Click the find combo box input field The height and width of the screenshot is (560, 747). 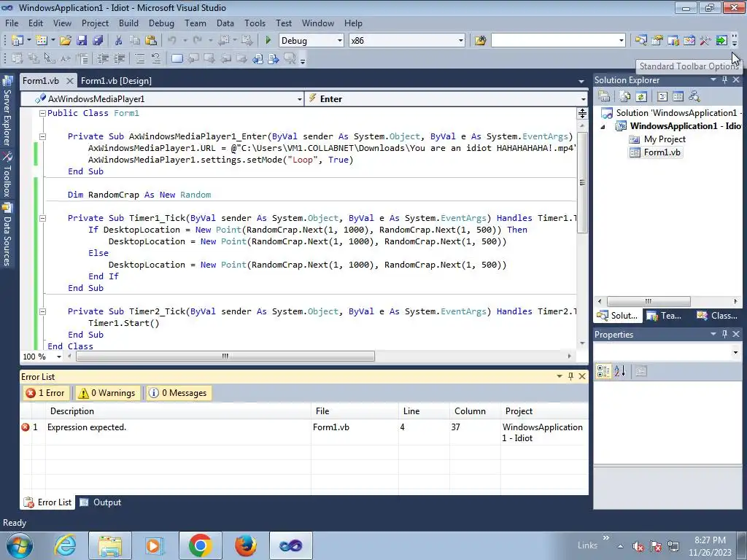click(x=554, y=41)
